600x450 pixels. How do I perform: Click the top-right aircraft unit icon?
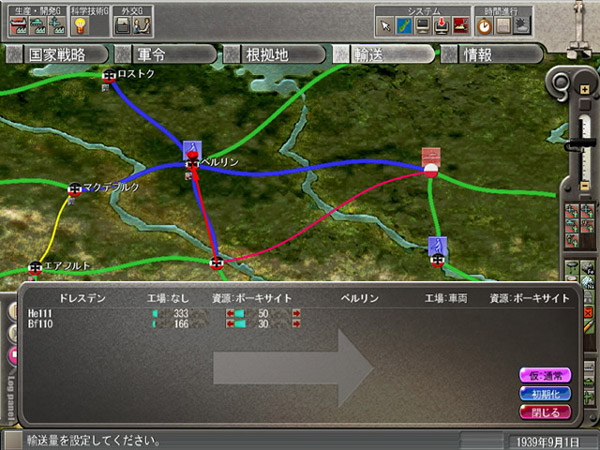587,211
